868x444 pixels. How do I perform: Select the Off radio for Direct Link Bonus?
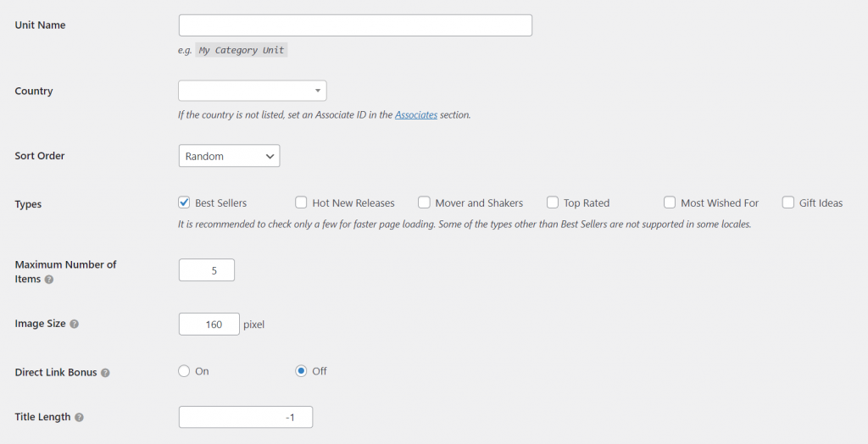coord(301,371)
